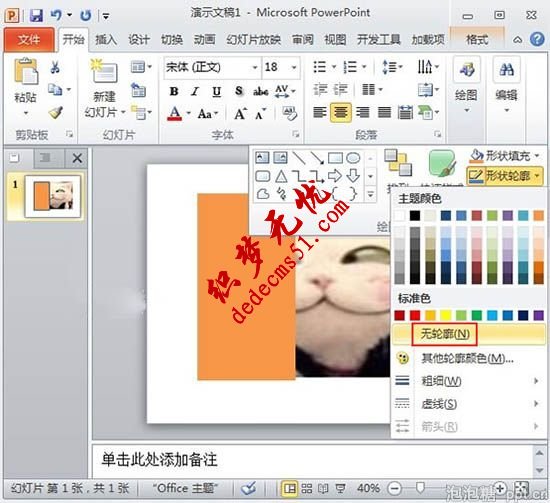550x503 pixels.
Task: Clear all text formatting
Action: [x=290, y=113]
